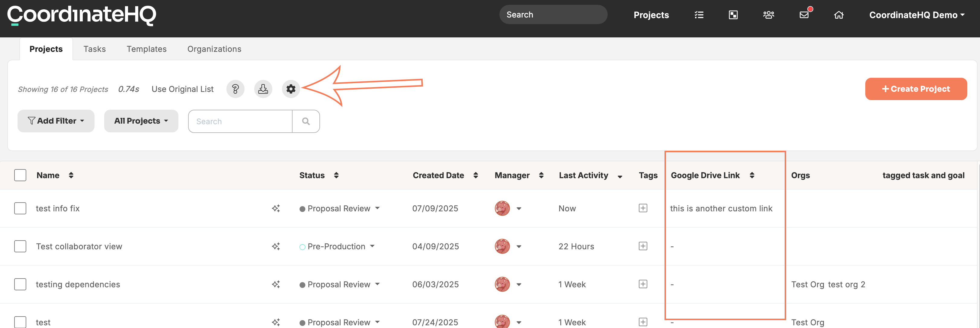Add a tag to Test collaborator view

(643, 246)
